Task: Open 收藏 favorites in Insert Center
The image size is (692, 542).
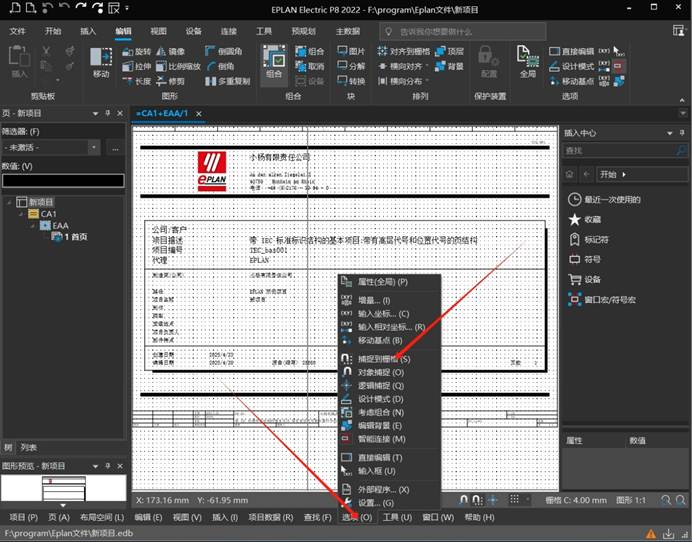Action: pos(585,219)
